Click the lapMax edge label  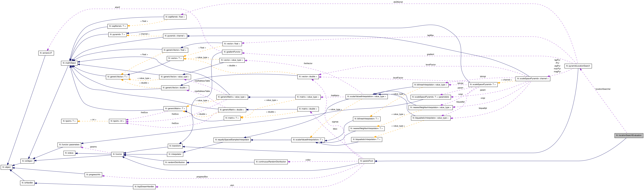[430, 35]
